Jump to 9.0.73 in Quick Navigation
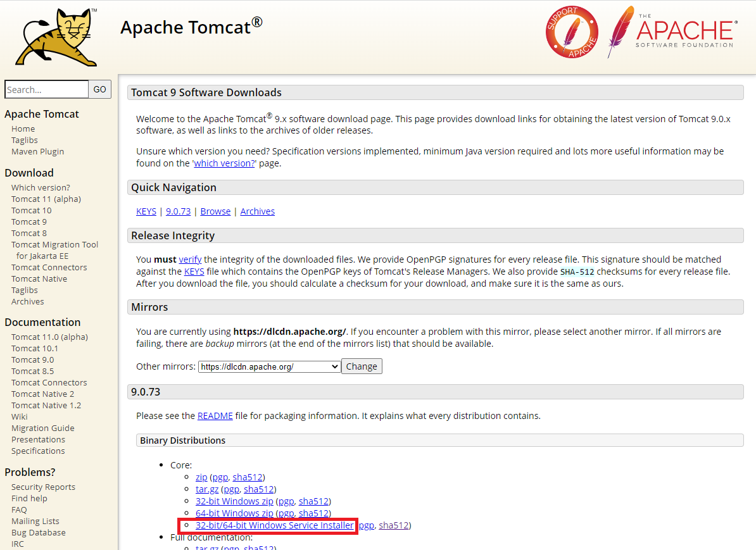Viewport: 756px width, 550px height. (179, 211)
